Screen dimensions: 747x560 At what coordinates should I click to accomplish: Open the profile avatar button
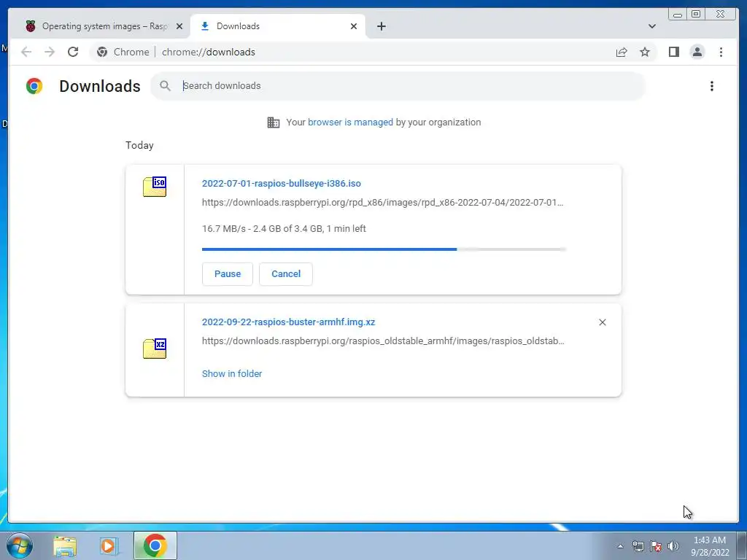[x=697, y=52]
